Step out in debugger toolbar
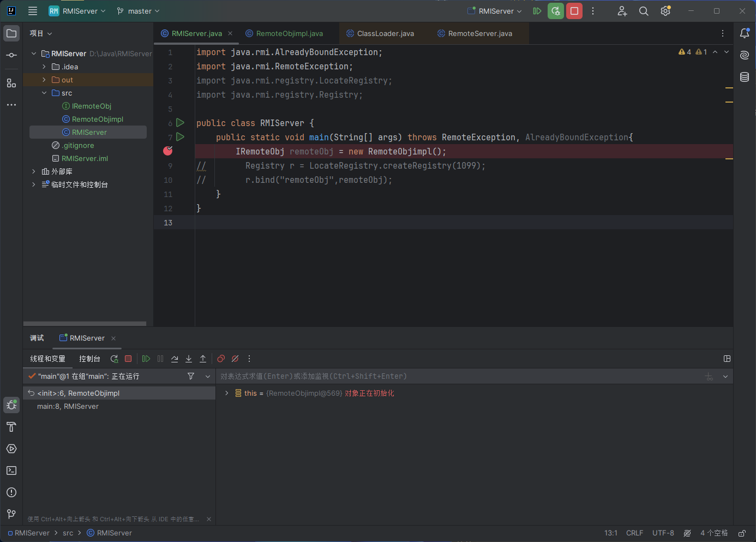Screen dimensions: 756x542 click(x=203, y=359)
